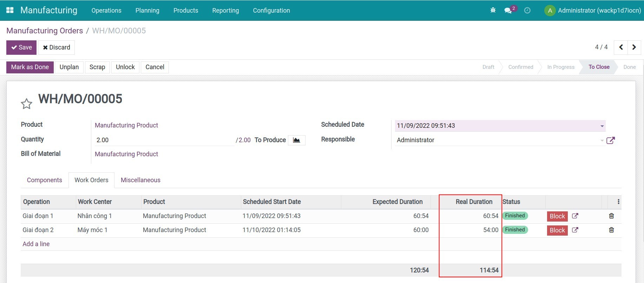Viewport: 644px width, 283px height.
Task: Open the activities clock icon
Action: [x=527, y=10]
